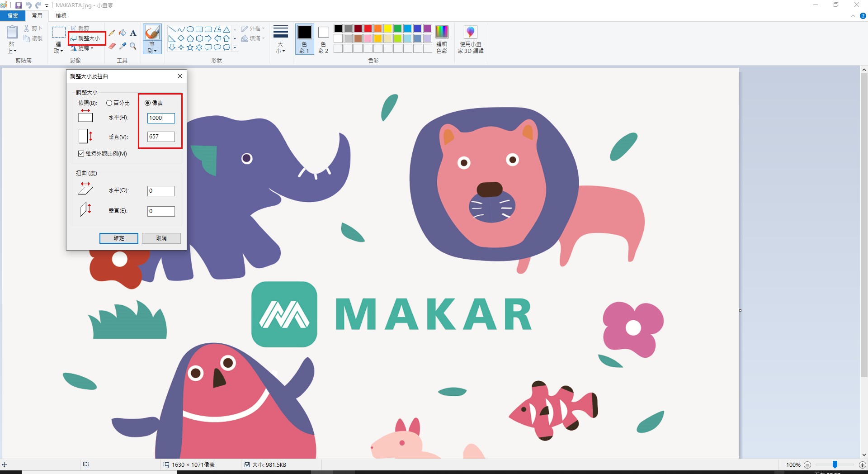This screenshot has width=868, height=474.
Task: Select the Eraser tool
Action: [x=112, y=46]
